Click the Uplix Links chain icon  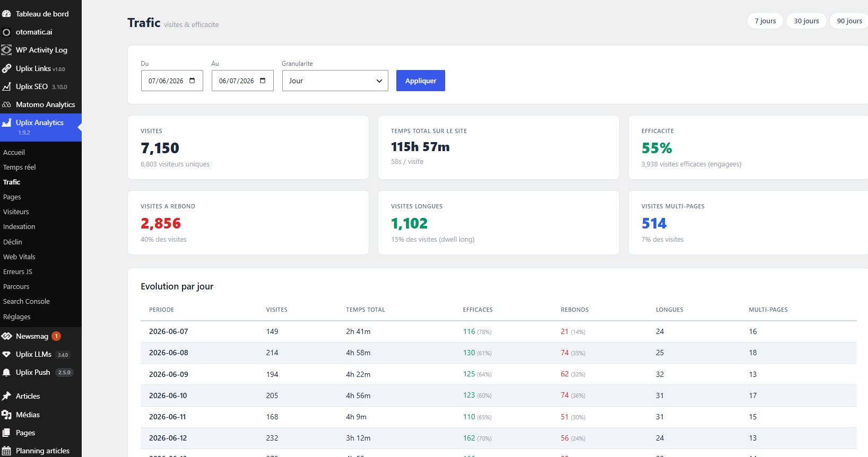click(x=6, y=68)
